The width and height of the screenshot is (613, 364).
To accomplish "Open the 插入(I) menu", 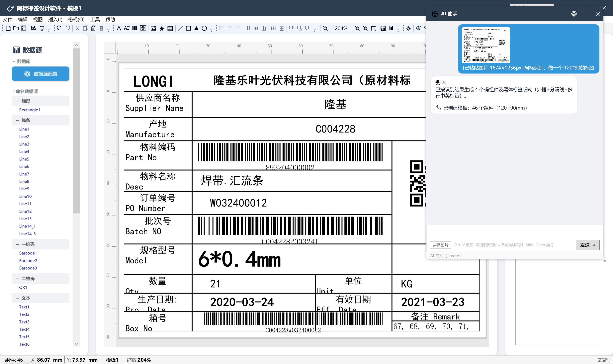I will [x=55, y=19].
